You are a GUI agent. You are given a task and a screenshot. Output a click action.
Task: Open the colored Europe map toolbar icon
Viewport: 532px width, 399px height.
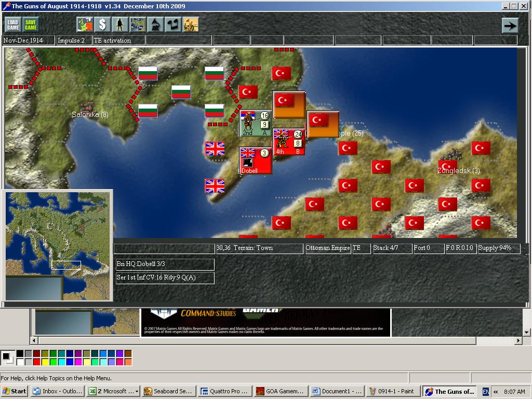(x=85, y=25)
